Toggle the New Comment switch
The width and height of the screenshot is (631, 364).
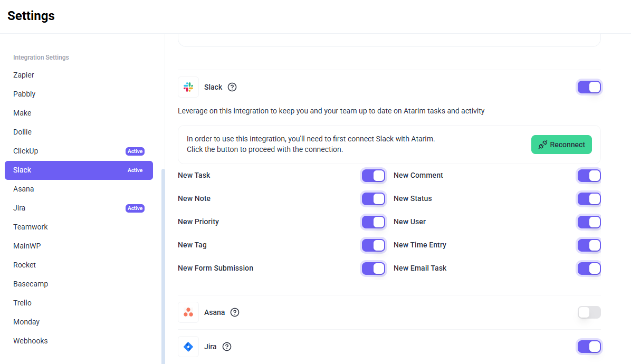[x=589, y=176]
